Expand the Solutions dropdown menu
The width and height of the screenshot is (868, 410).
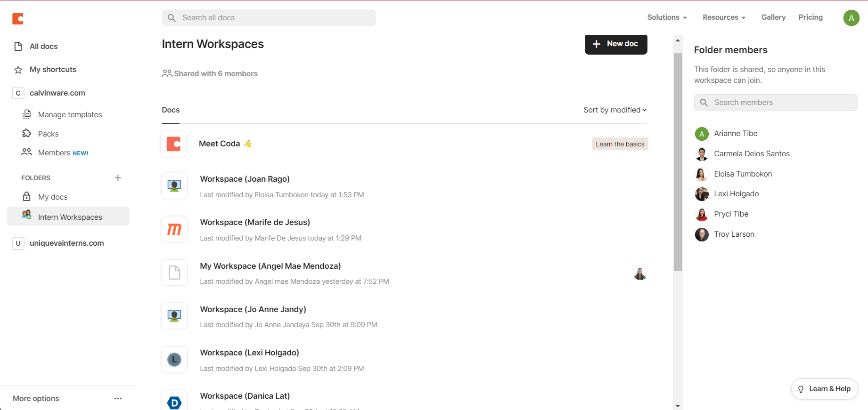pos(667,17)
